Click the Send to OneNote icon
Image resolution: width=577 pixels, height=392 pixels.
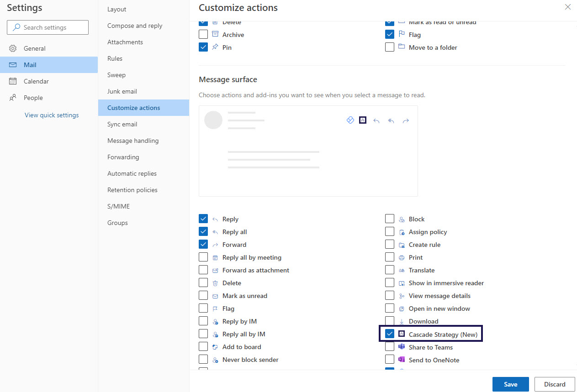coord(401,360)
